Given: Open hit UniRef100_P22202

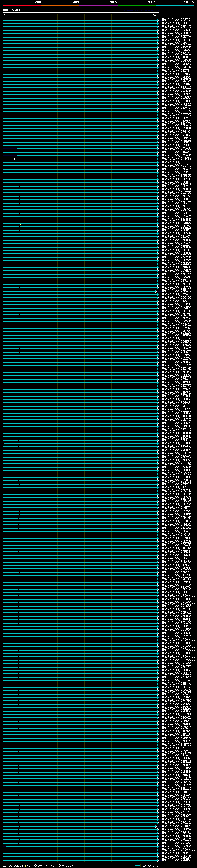Looking at the screenshot, I should 177,358.
